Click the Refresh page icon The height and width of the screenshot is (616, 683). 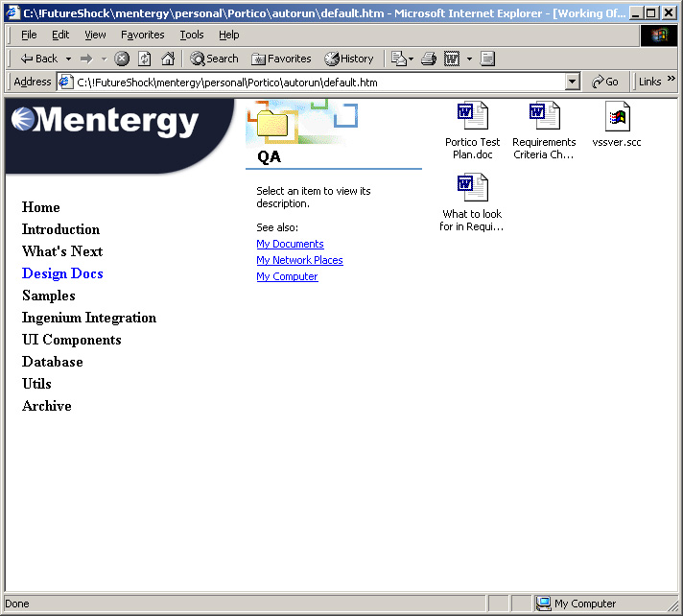pos(145,59)
